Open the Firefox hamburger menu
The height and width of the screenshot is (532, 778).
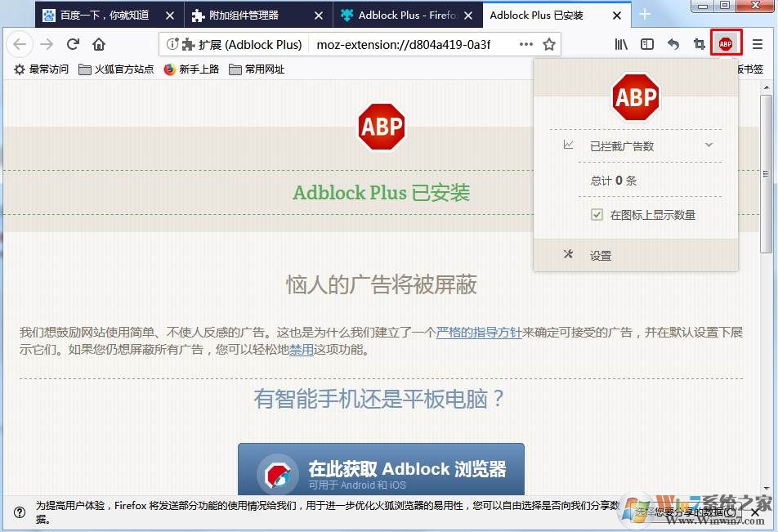(757, 44)
